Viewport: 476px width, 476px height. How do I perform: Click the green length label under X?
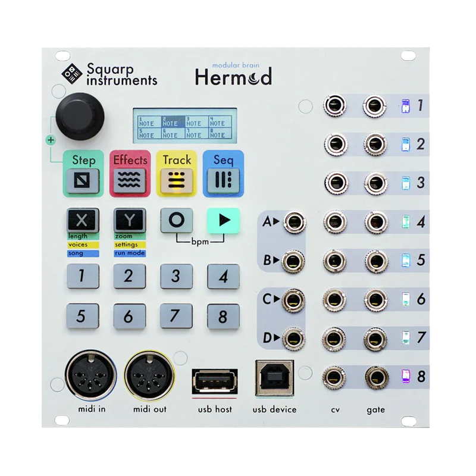tap(83, 236)
